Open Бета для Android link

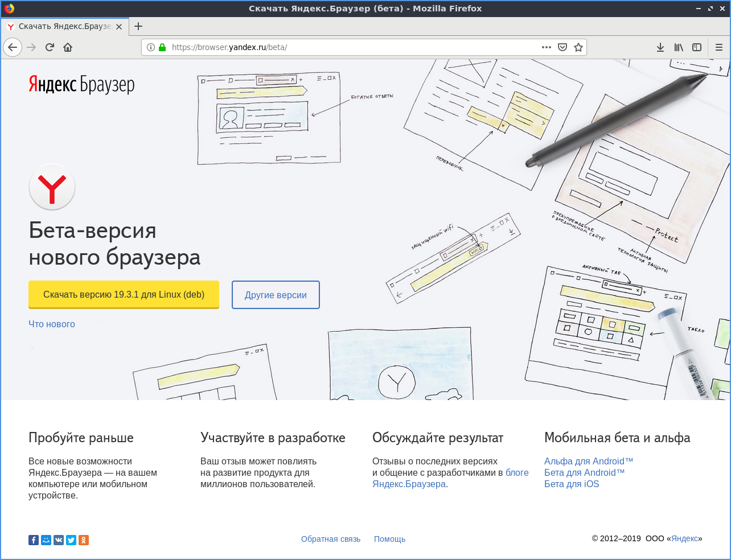click(585, 472)
